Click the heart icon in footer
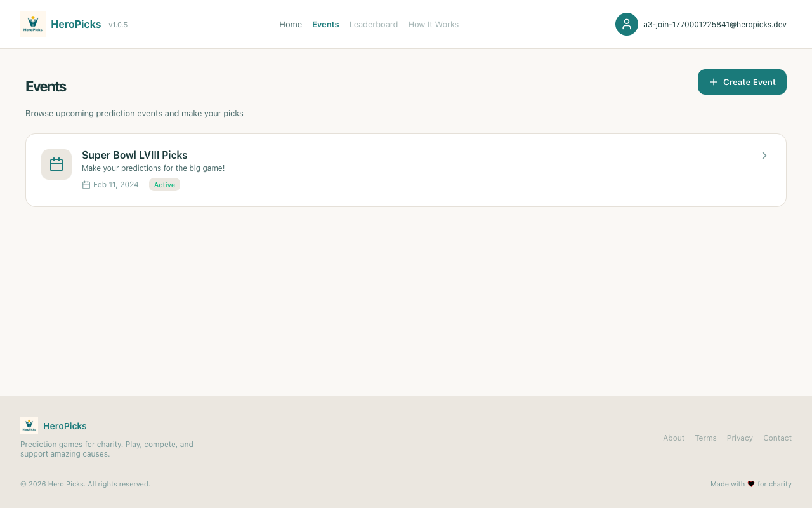 click(751, 484)
